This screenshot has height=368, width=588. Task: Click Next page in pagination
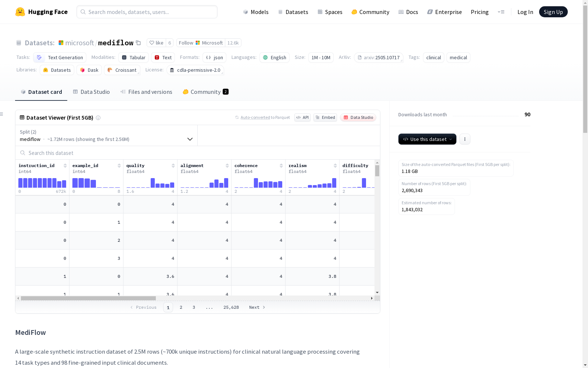257,307
